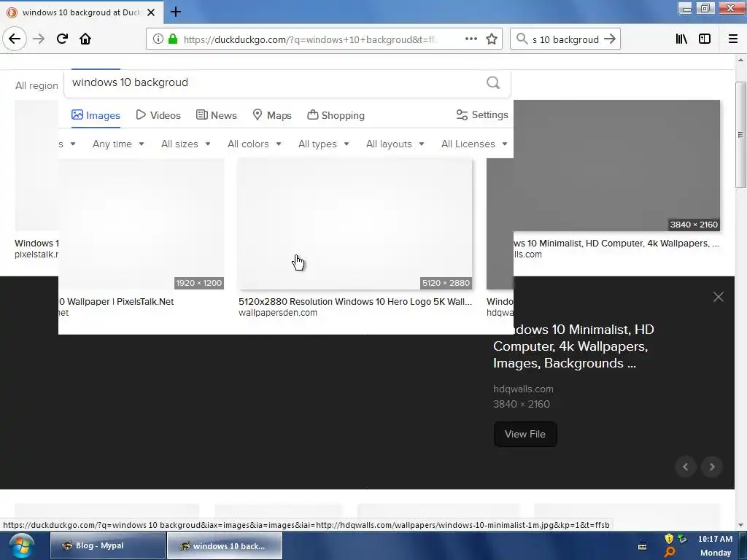Switch to Blog - Mypal taskbar window
Image resolution: width=747 pixels, height=560 pixels.
click(x=108, y=545)
